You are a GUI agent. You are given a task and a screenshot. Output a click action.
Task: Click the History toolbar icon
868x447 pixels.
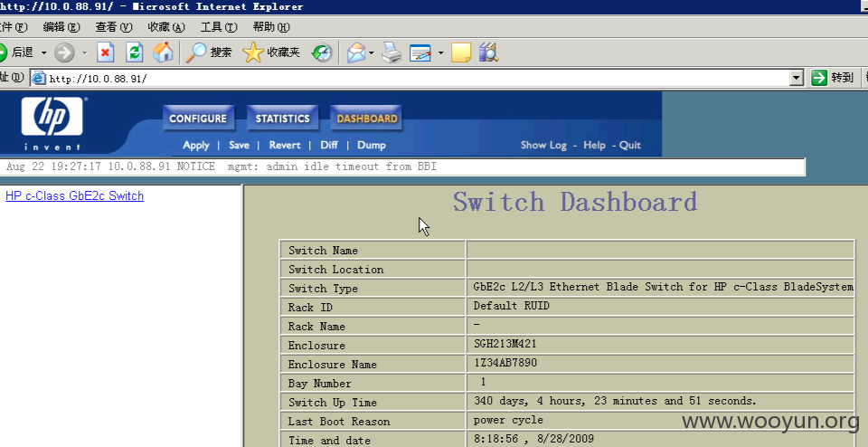pos(322,52)
